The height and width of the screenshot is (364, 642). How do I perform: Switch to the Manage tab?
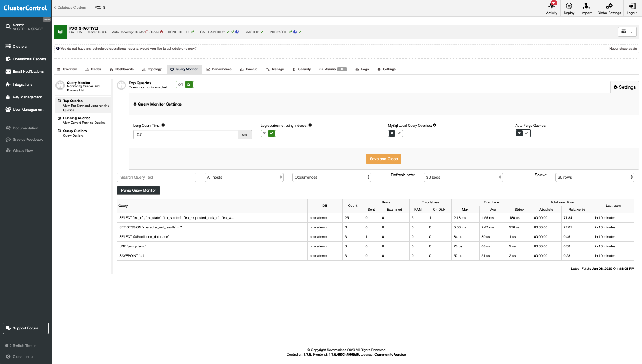[275, 69]
